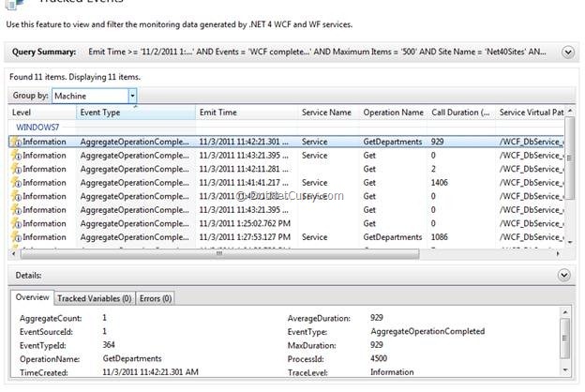Click info icon of the 1406 duration row
The width and height of the screenshot is (585, 392).
pos(17,183)
